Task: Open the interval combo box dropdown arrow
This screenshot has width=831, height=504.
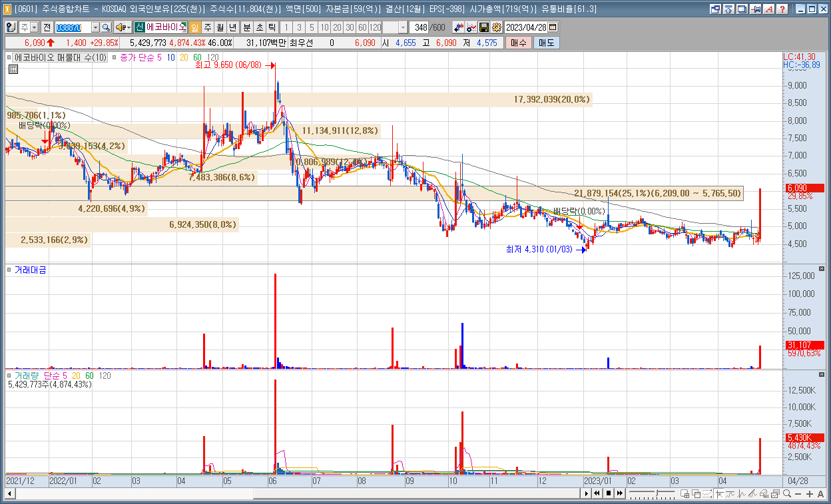Action: coord(404,27)
